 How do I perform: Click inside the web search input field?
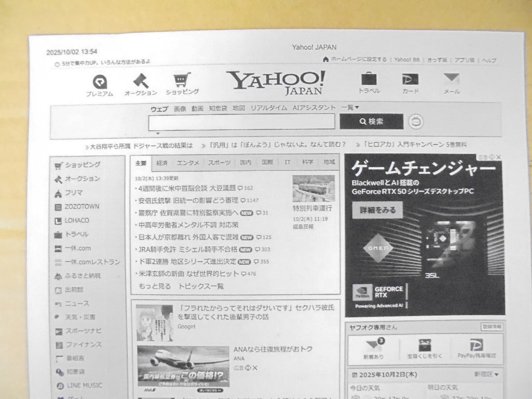tap(242, 121)
